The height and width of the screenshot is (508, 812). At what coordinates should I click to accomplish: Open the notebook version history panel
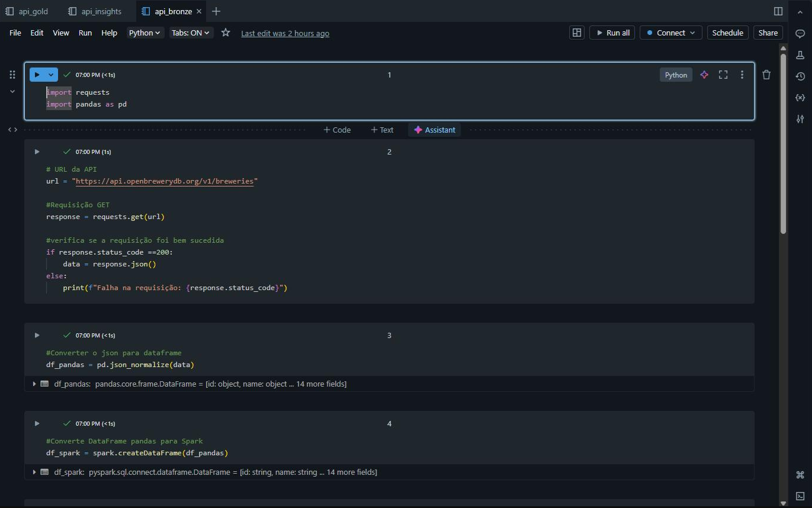(800, 76)
